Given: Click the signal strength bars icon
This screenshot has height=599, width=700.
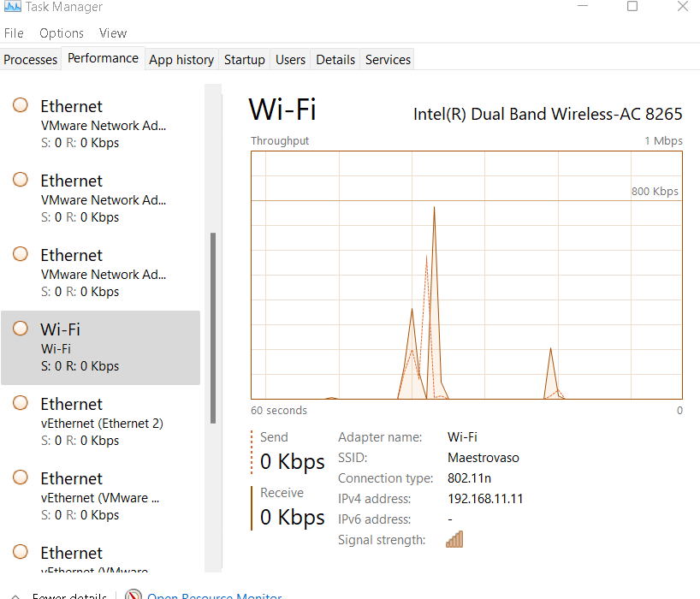Looking at the screenshot, I should click(454, 539).
